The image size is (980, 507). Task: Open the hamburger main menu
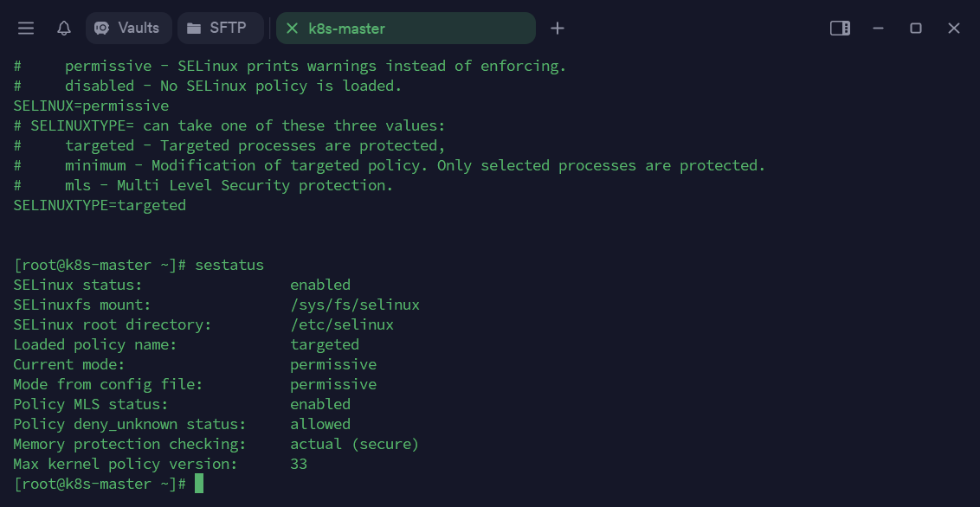(x=26, y=29)
